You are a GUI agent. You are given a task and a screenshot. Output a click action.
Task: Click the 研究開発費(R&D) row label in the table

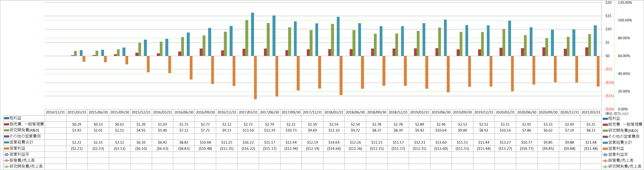point(24,130)
